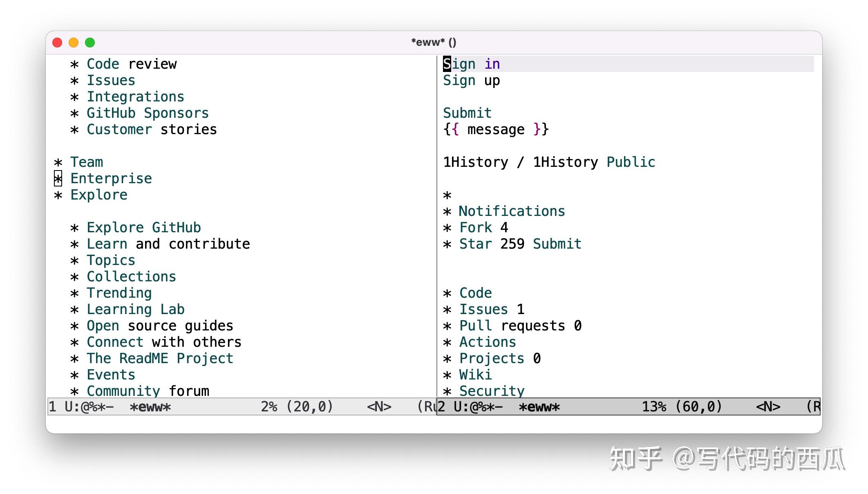This screenshot has width=868, height=494.
Task: Open GitHub Sponsors link
Action: pos(148,113)
